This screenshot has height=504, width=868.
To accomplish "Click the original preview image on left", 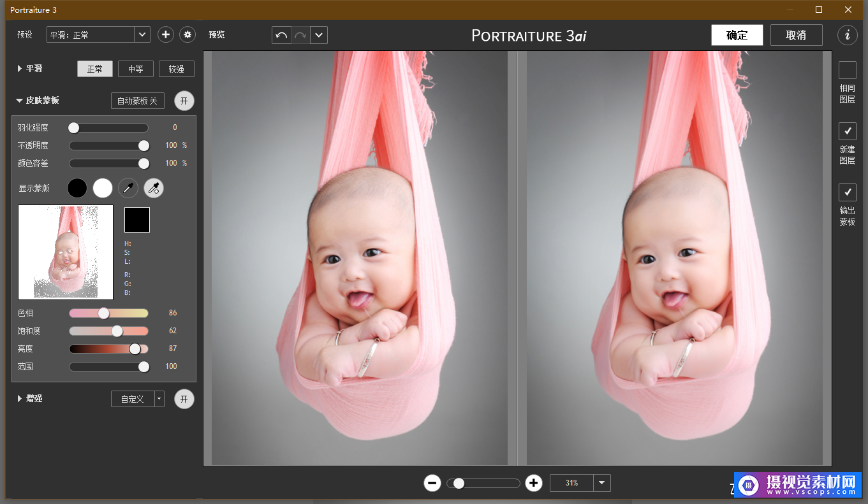I will (x=360, y=258).
